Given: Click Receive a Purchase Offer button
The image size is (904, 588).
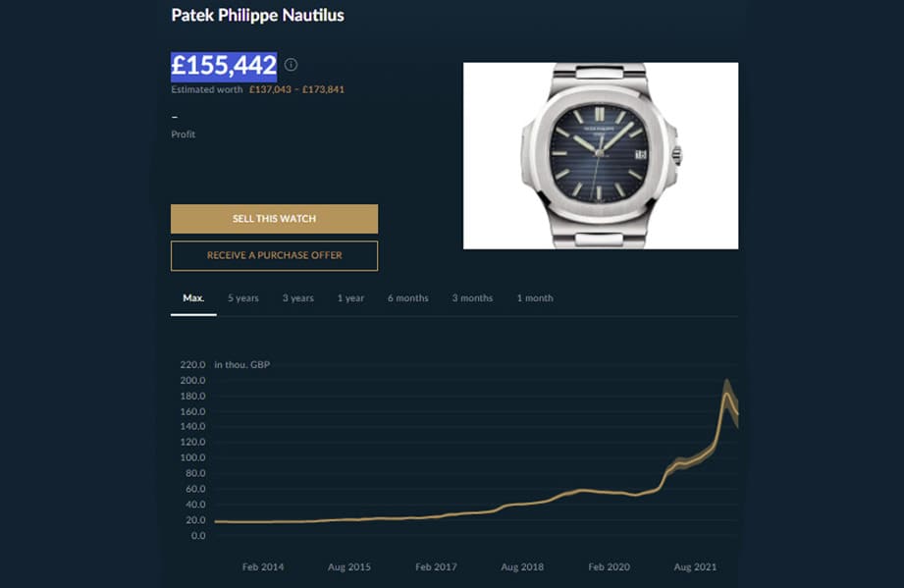Looking at the screenshot, I should (x=274, y=255).
